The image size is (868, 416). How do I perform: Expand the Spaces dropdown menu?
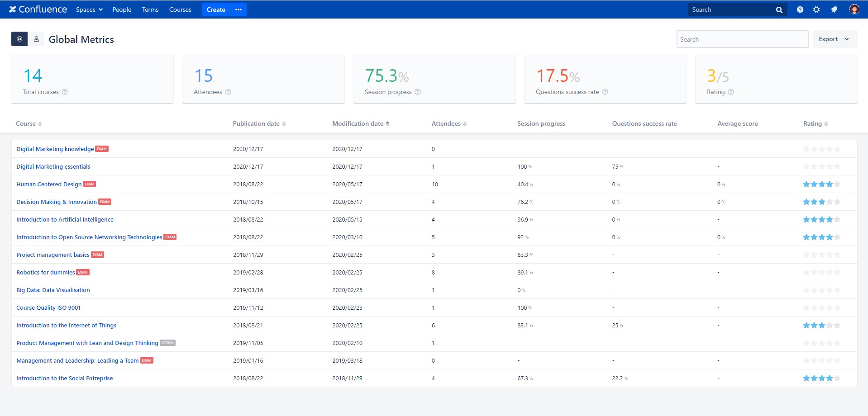[x=89, y=9]
